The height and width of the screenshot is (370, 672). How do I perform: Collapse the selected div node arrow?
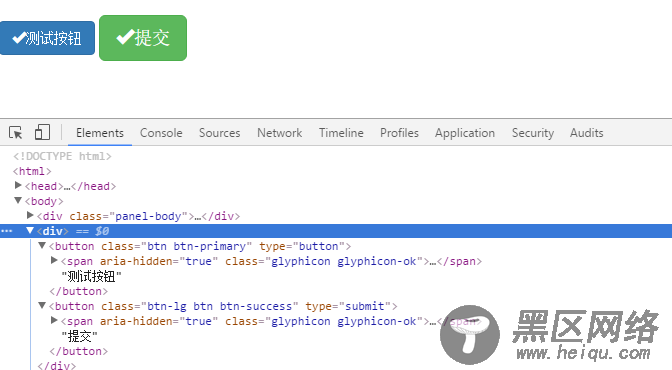(30, 230)
